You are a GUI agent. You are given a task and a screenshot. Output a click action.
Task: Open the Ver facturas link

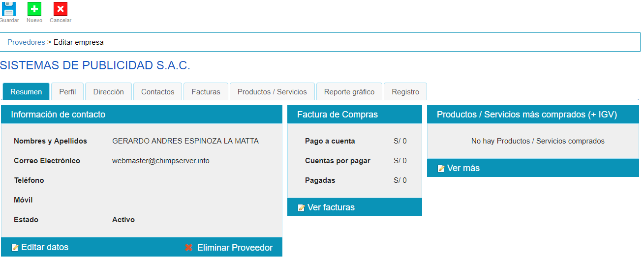click(x=331, y=207)
